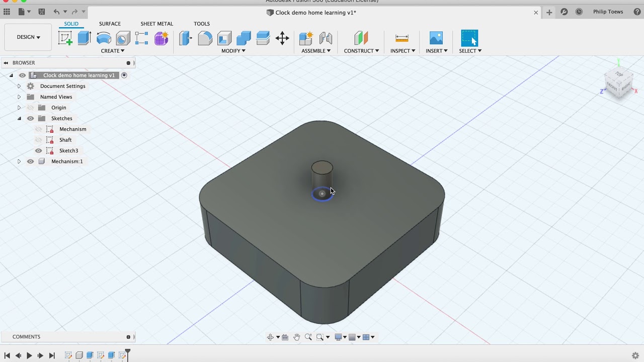Open the DESIGN workspace dropdown
Screen dimensions: 644x362
(x=28, y=37)
